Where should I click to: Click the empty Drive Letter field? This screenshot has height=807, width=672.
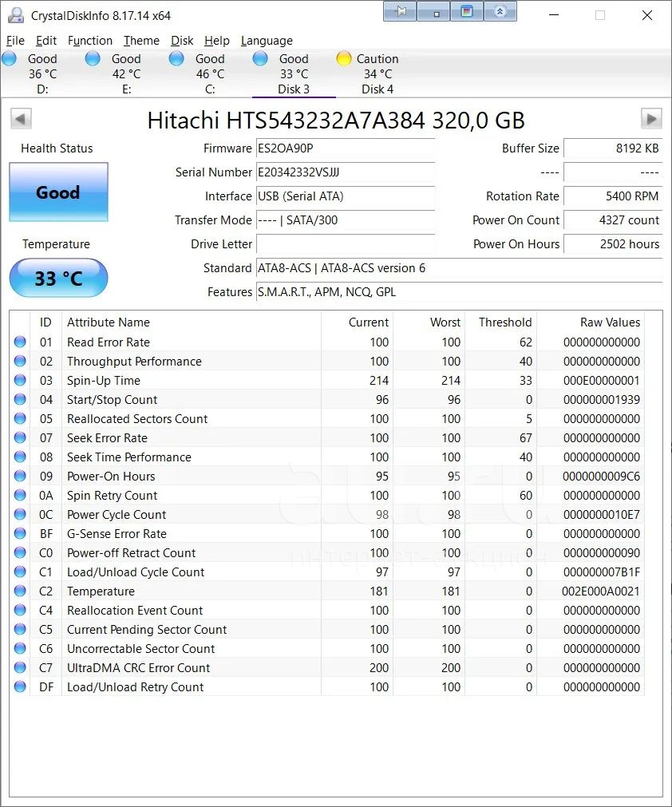pos(346,244)
